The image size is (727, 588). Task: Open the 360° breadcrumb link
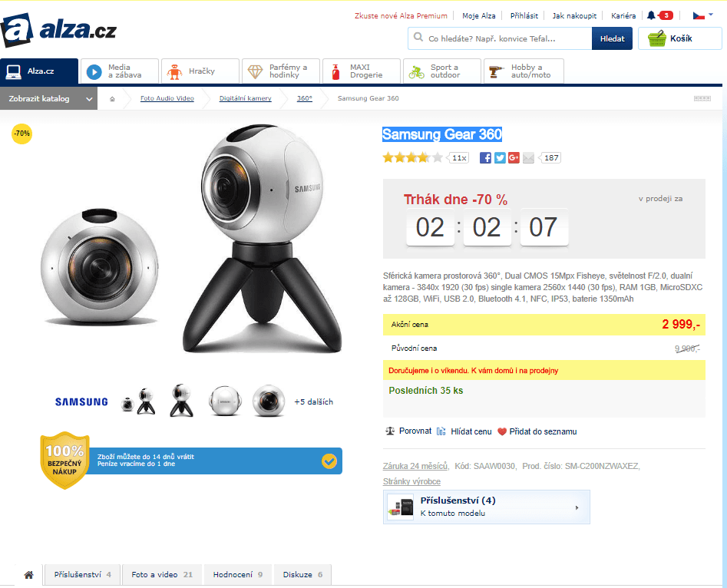click(305, 98)
